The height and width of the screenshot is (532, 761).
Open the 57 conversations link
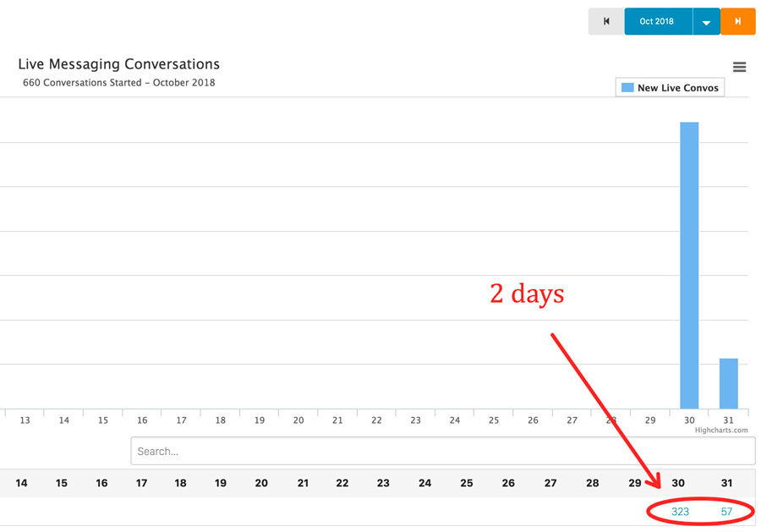tap(726, 512)
